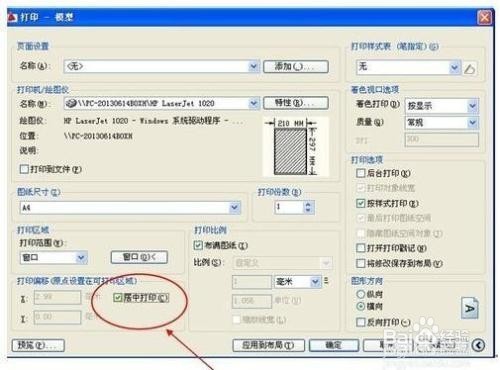Enable the 打开打印戳记 checkbox
The image size is (500, 370).
361,248
